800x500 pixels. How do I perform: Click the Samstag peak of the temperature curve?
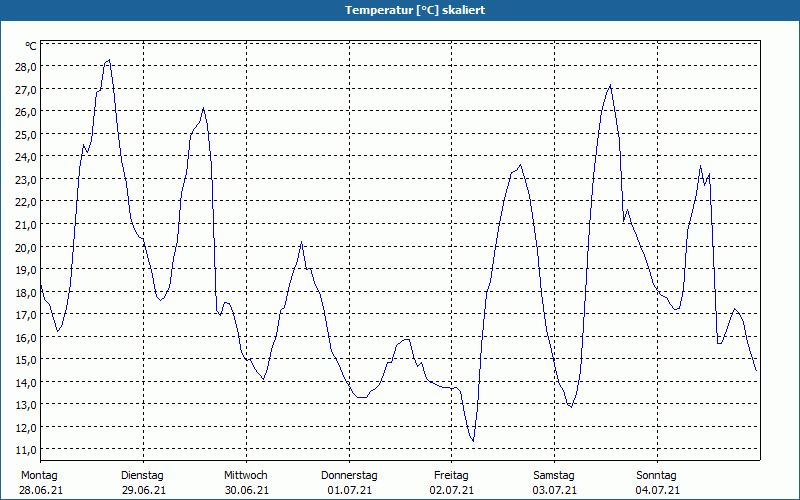coord(610,85)
